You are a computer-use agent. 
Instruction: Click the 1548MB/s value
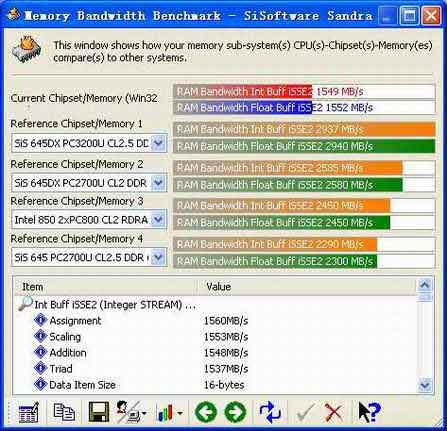(x=226, y=352)
